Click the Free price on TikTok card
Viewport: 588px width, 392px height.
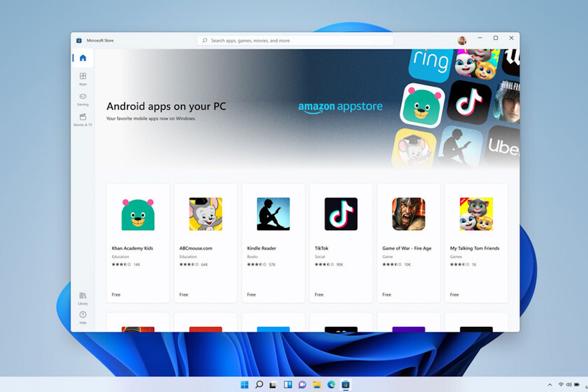[319, 294]
